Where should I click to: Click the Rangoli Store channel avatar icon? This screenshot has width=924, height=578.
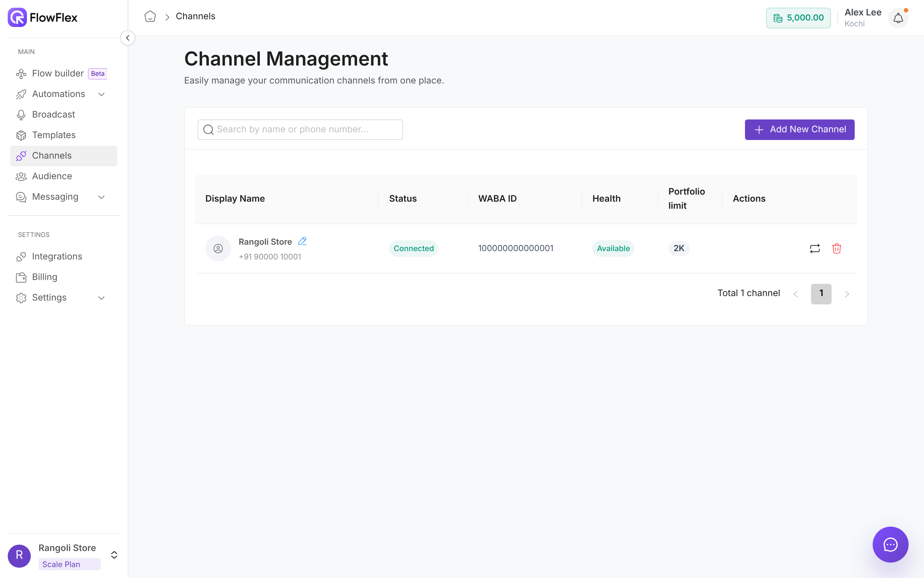[218, 249]
